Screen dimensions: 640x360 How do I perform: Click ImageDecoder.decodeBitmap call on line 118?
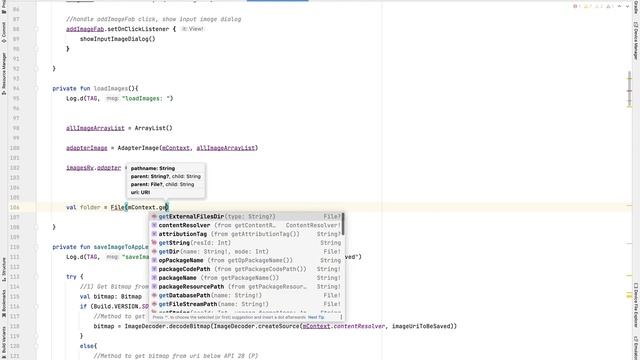coord(167,326)
